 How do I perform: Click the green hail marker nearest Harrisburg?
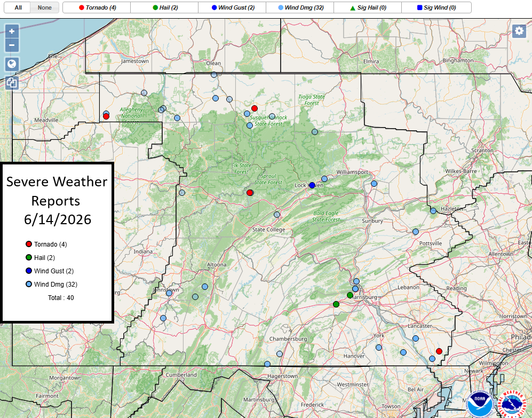(350, 295)
